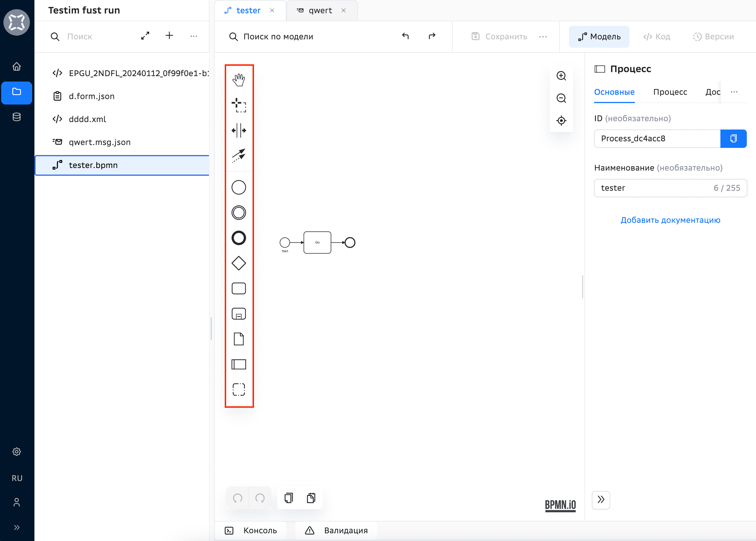The height and width of the screenshot is (541, 756).
Task: Activate the create/remove space tool
Action: 238,130
